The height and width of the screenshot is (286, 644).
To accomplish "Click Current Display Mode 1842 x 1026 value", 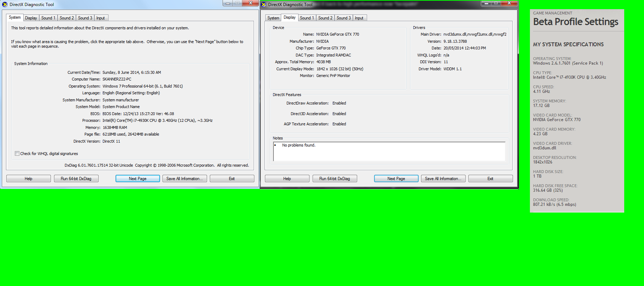I will [340, 69].
